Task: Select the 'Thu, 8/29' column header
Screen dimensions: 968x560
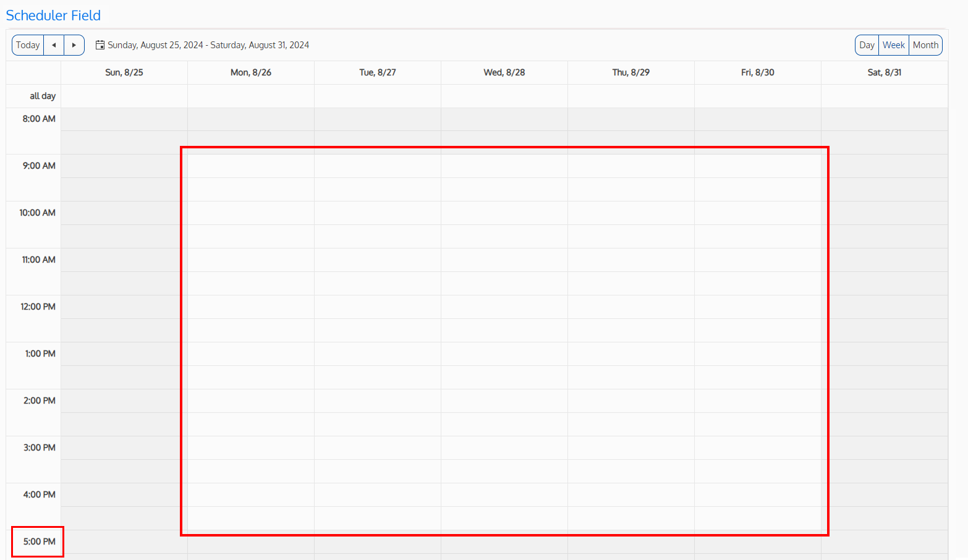Action: coord(631,72)
